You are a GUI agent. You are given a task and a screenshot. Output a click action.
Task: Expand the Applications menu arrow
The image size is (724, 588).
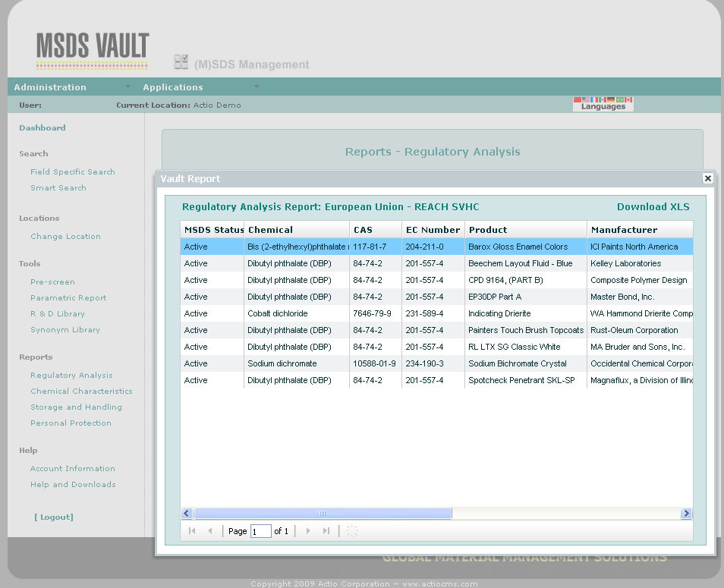(x=257, y=86)
